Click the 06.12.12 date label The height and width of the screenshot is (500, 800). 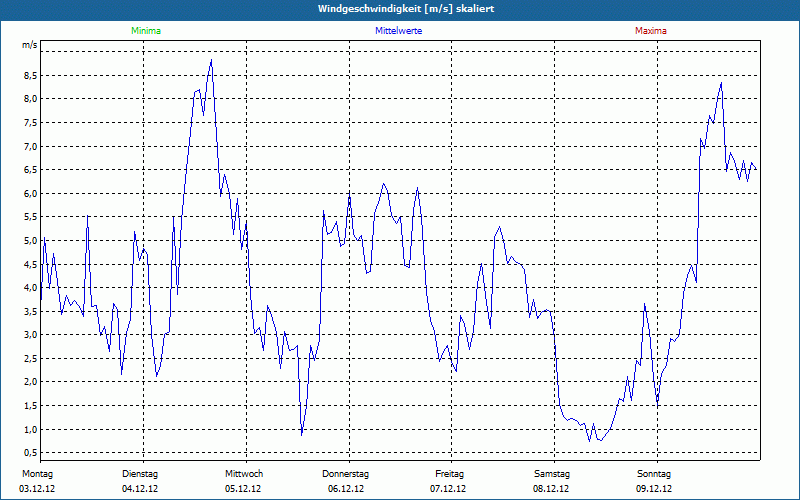coord(346,489)
